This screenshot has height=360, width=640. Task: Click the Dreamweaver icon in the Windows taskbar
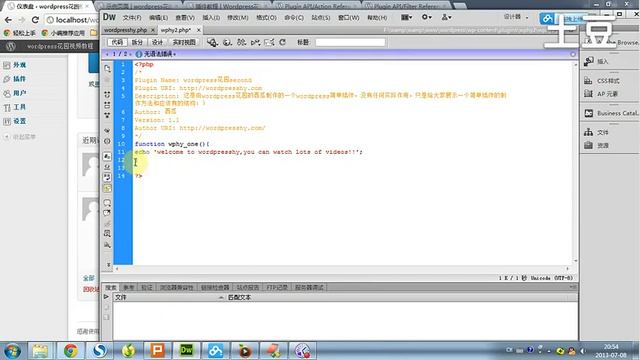coord(187,351)
